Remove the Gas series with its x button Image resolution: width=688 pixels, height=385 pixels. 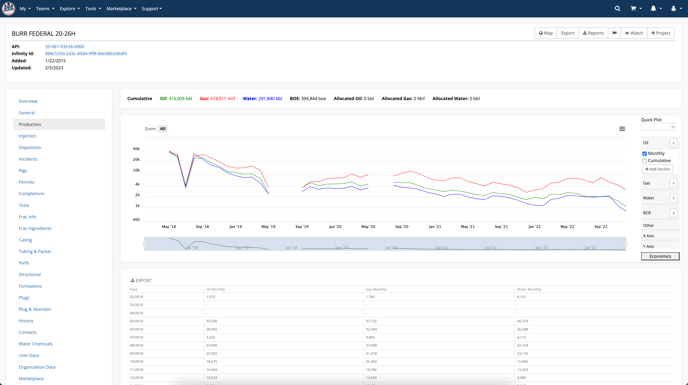(x=673, y=183)
